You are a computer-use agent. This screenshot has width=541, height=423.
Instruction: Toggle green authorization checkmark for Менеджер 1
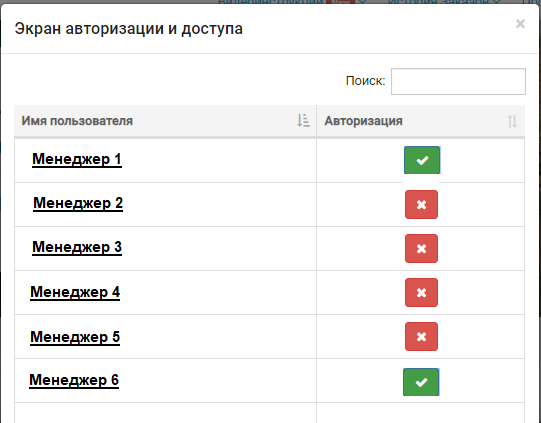(x=422, y=160)
